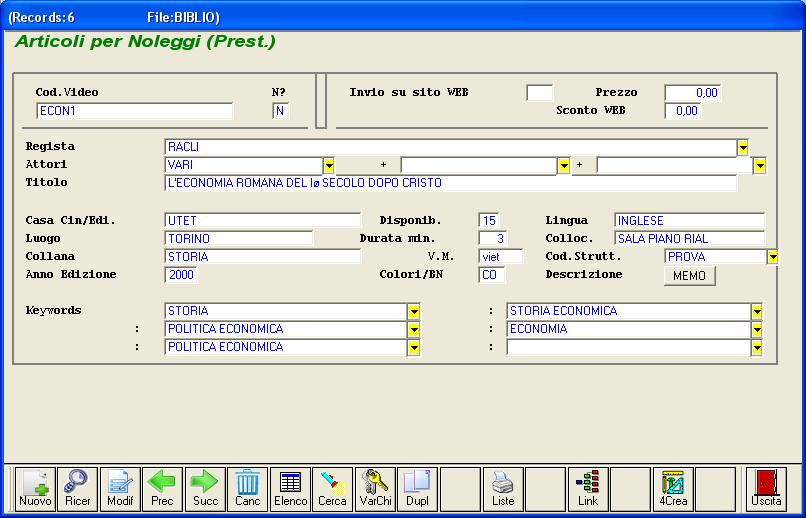Open dropdown of STORIA keyword field
The height and width of the screenshot is (518, 806).
414,311
